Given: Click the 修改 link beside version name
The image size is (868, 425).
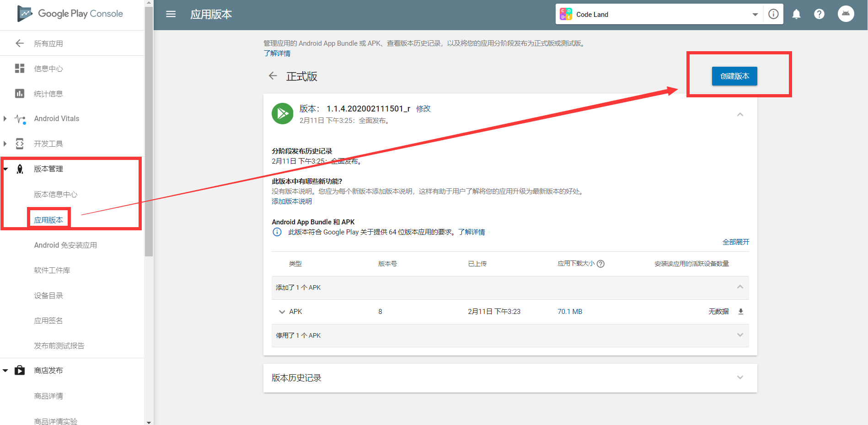Looking at the screenshot, I should pyautogui.click(x=423, y=109).
